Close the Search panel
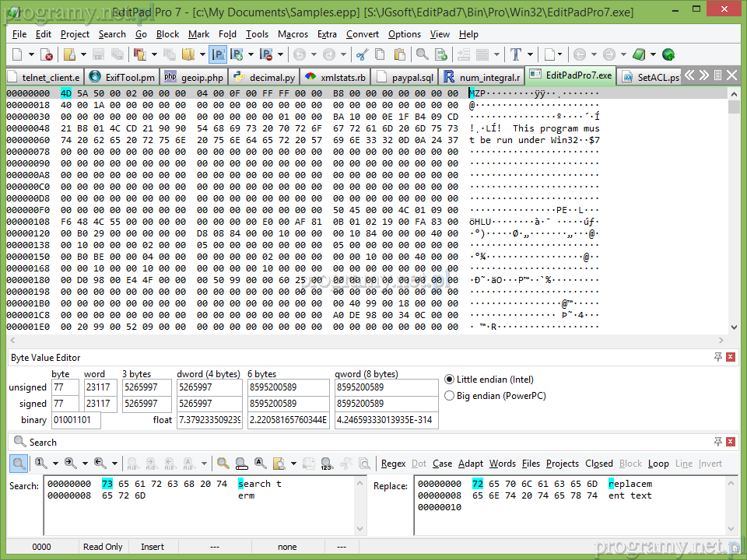 730,442
